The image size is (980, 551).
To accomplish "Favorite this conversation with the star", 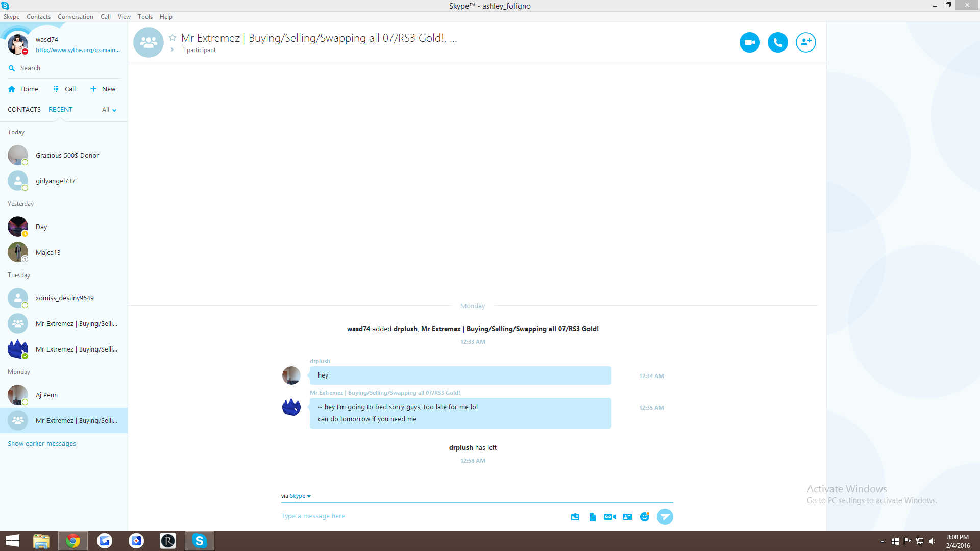I will pyautogui.click(x=173, y=38).
